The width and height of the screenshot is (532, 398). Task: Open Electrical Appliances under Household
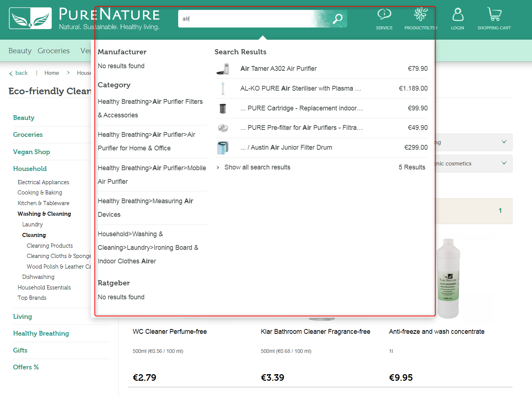(x=43, y=182)
